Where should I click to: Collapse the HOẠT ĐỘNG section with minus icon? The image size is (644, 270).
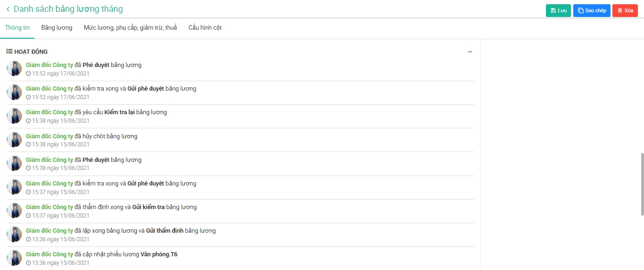pos(470,52)
